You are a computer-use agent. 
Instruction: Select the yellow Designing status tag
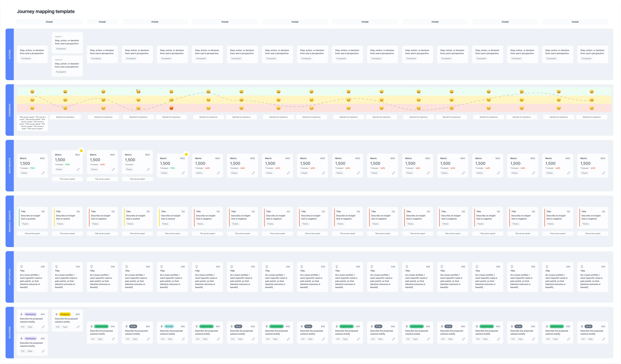click(x=65, y=314)
